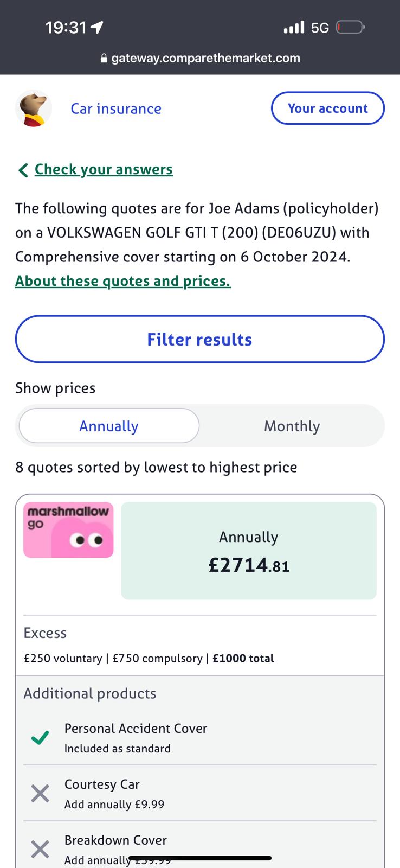The width and height of the screenshot is (400, 868).
Task: Tap the location arrow in status bar
Action: point(97,27)
